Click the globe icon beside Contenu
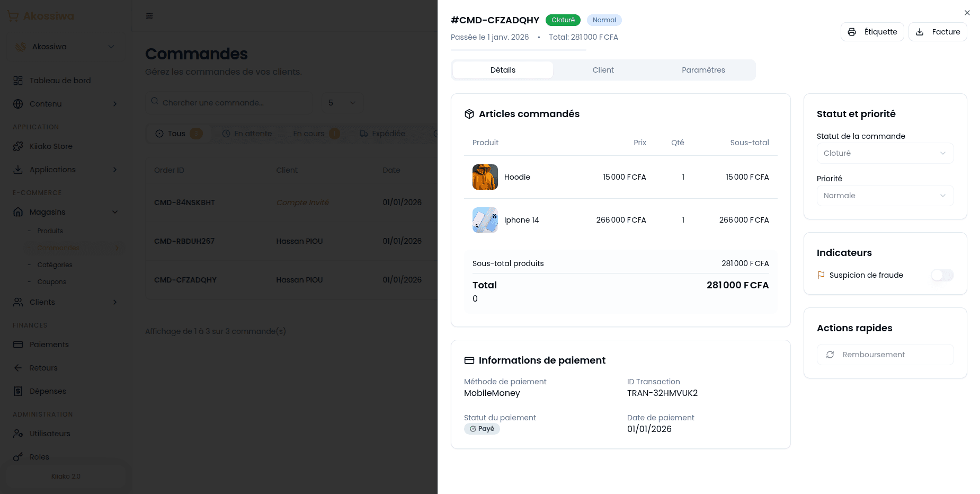This screenshot has width=980, height=494. [x=18, y=104]
